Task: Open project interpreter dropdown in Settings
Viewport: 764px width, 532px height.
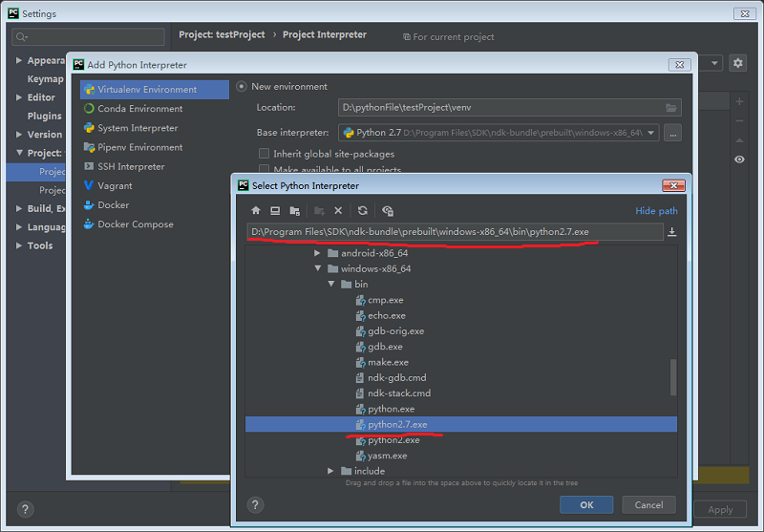Action: [x=714, y=63]
